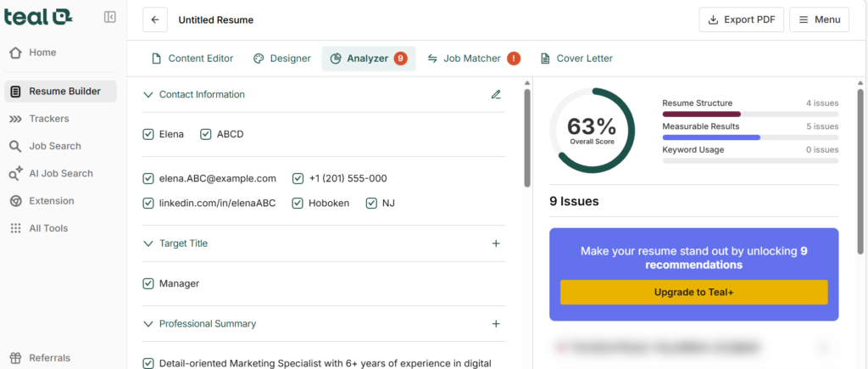Image resolution: width=868 pixels, height=369 pixels.
Task: Click the back arrow button
Action: 154,20
